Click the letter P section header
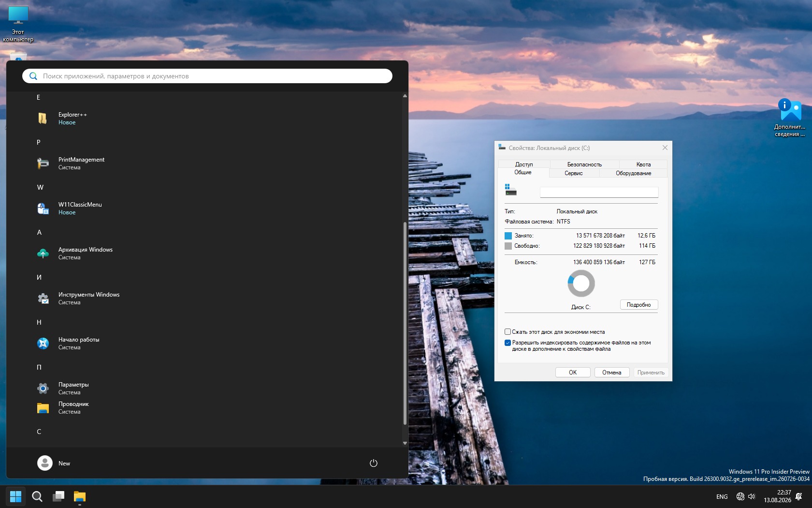812x508 pixels. (39, 142)
